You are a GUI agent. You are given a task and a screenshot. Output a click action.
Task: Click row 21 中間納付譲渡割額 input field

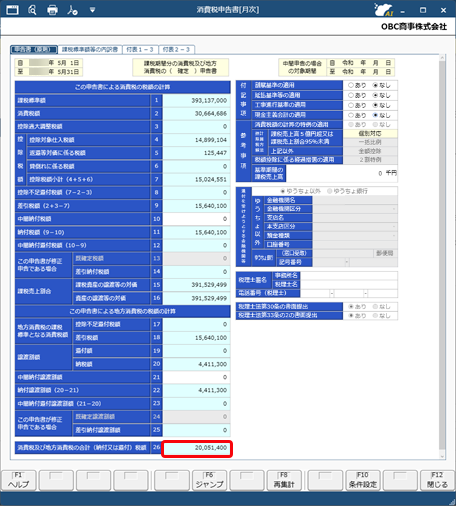click(x=196, y=377)
